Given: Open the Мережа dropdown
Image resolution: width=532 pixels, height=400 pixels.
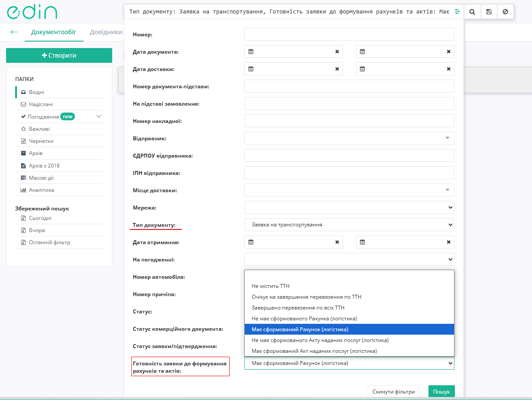Looking at the screenshot, I should 349,207.
